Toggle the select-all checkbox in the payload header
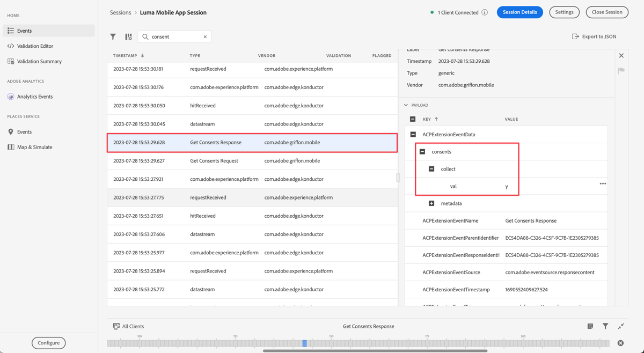The width and height of the screenshot is (644, 353). (412, 119)
